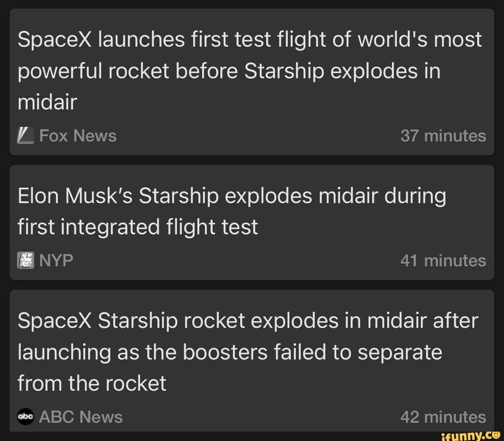Click the ABC News source name text
The height and width of the screenshot is (441, 504).
coord(80,417)
